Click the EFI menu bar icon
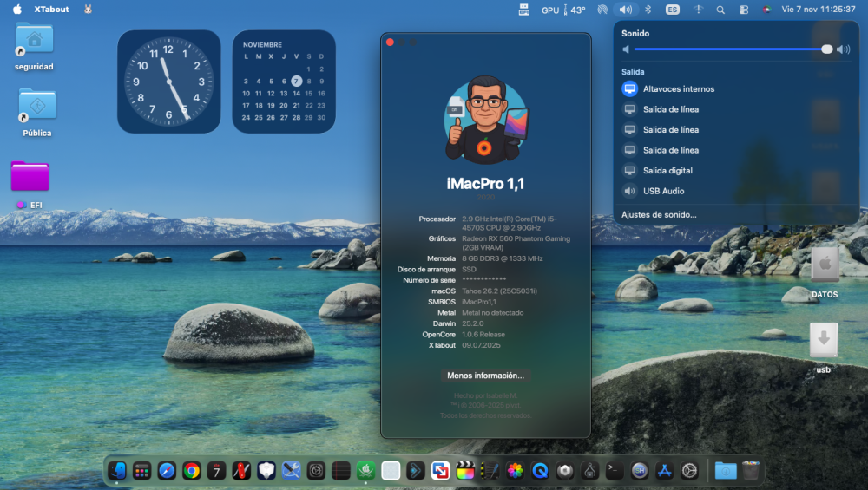 pyautogui.click(x=523, y=10)
